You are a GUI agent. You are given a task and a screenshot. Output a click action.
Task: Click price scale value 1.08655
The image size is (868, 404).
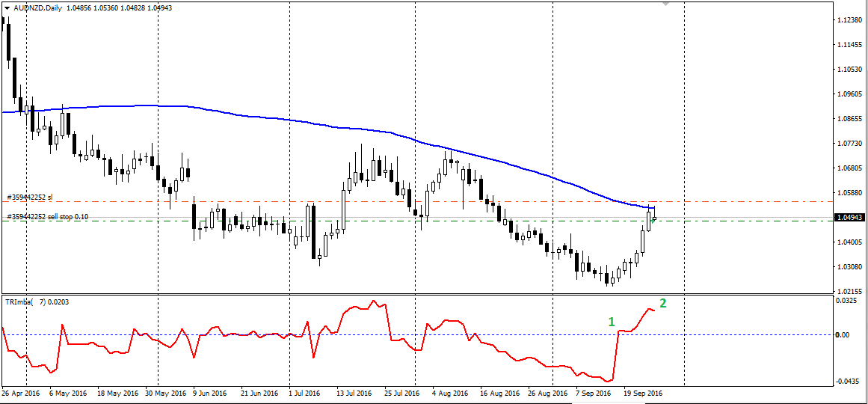point(852,119)
